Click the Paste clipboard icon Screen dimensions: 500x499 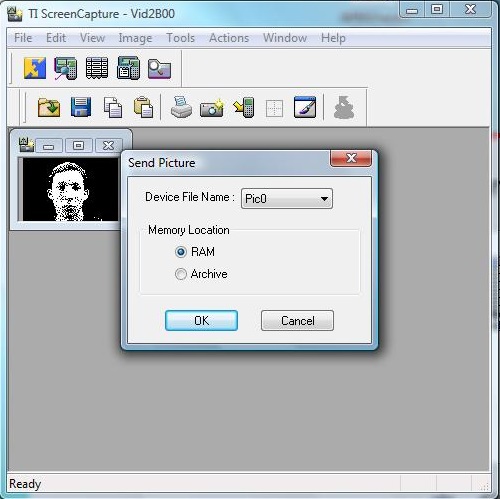143,107
